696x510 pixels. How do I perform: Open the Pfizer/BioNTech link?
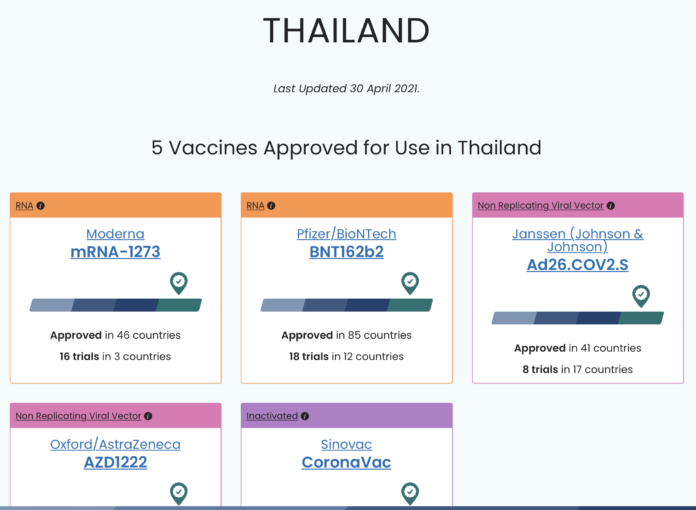(x=346, y=234)
